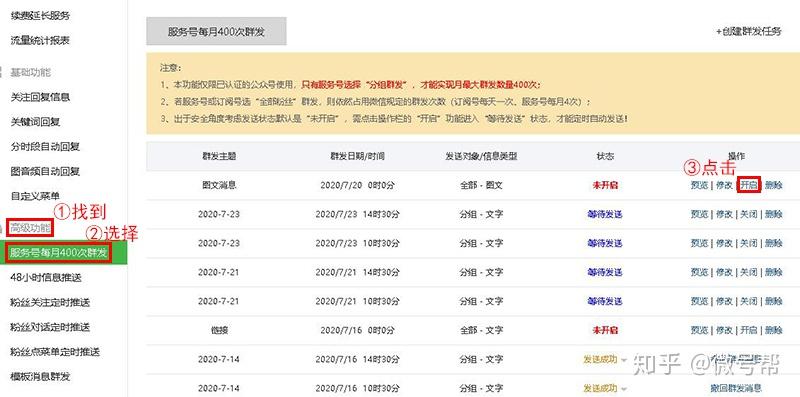Click 预览 in the 2020/7/21 10时30分 row
The width and height of the screenshot is (800, 397).
click(699, 302)
